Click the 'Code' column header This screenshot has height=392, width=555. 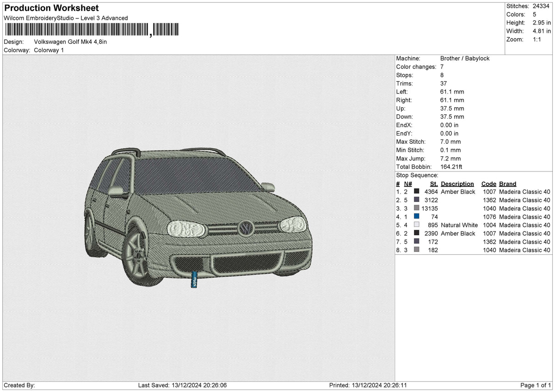point(488,184)
